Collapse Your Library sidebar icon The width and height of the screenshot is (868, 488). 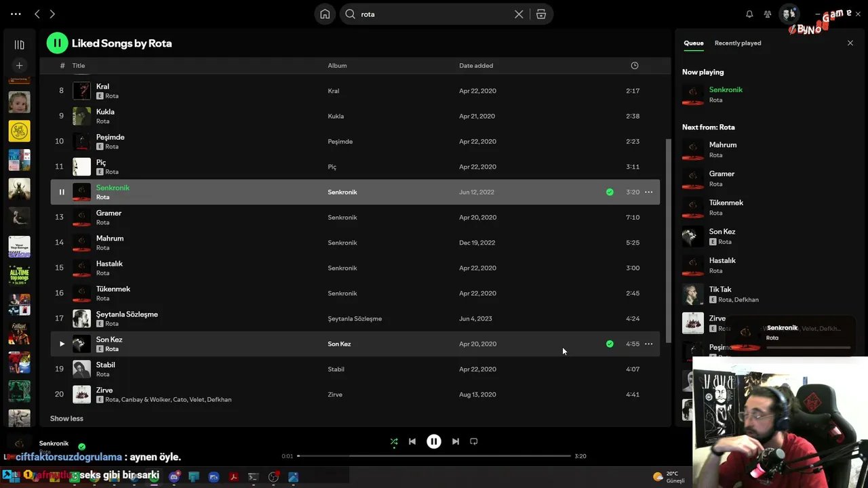19,45
